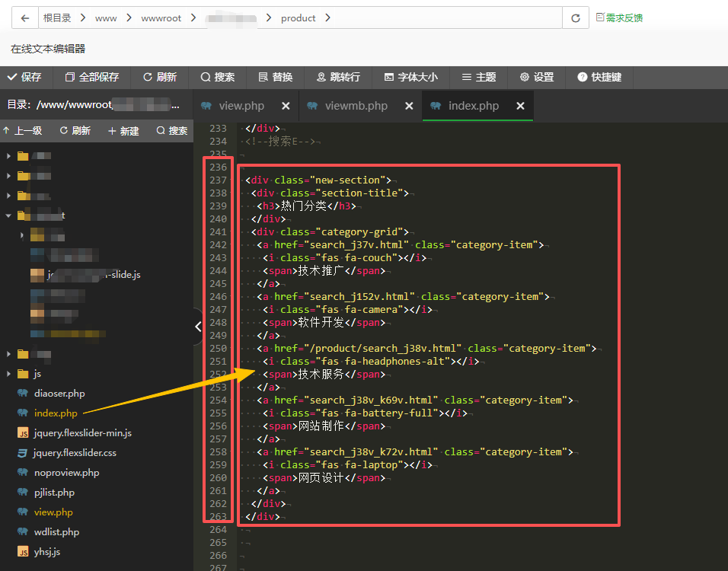Viewport: 728px width, 571px height.
Task: Switch to the viewmb.php tab
Action: 356,106
